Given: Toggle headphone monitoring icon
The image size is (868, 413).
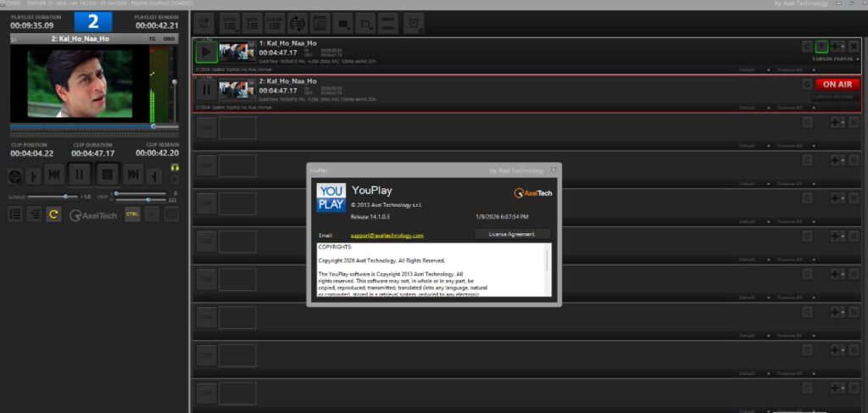Looking at the screenshot, I should (x=175, y=167).
